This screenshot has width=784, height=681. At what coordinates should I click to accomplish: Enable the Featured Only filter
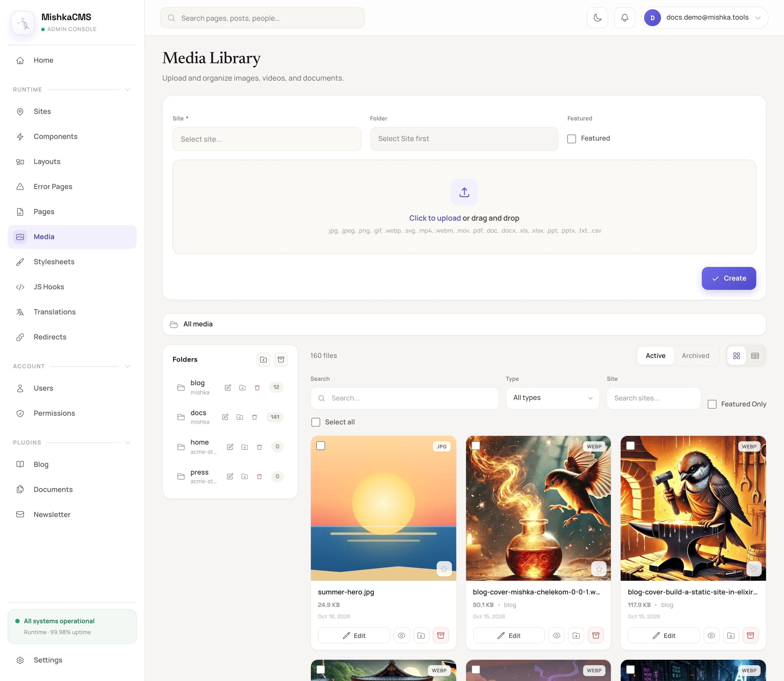tap(712, 404)
